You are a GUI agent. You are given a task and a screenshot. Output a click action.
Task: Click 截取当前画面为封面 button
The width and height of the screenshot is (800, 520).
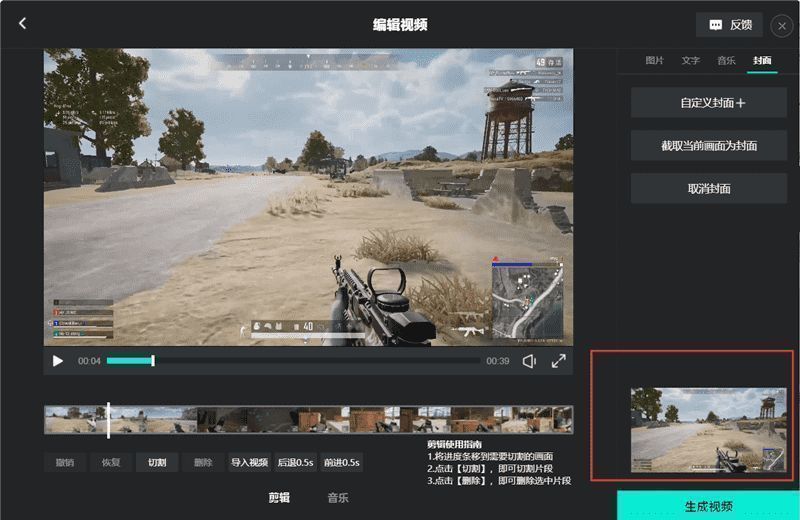coord(709,146)
